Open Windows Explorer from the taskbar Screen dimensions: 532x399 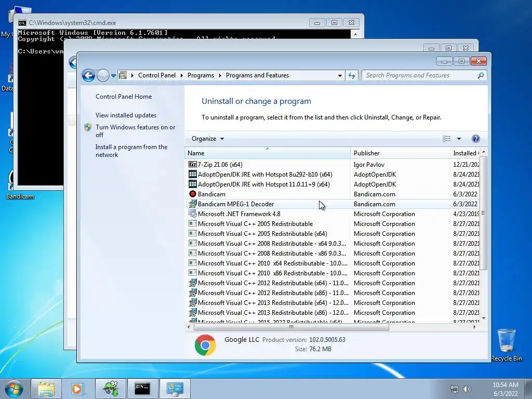(x=46, y=389)
